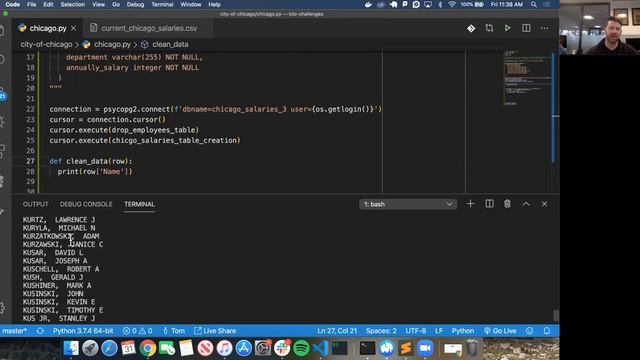Open the '1: bash' terminal dropdown
Viewport: 640px width, 360px height.
[x=408, y=204]
